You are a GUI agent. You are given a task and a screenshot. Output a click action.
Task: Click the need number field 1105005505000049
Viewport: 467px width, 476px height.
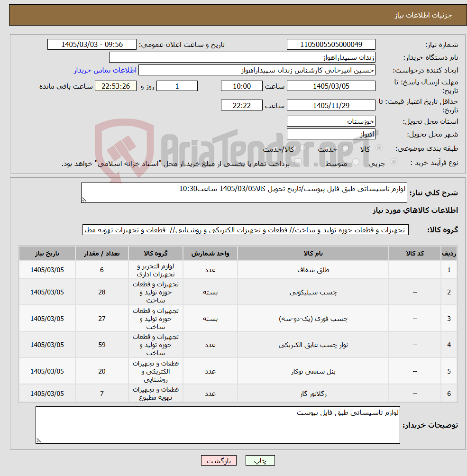tap(331, 45)
